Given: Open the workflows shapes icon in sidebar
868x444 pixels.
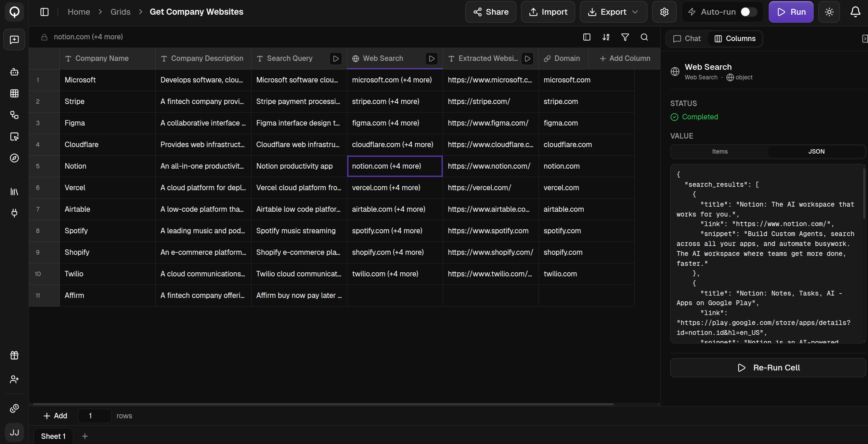Looking at the screenshot, I should tap(14, 115).
